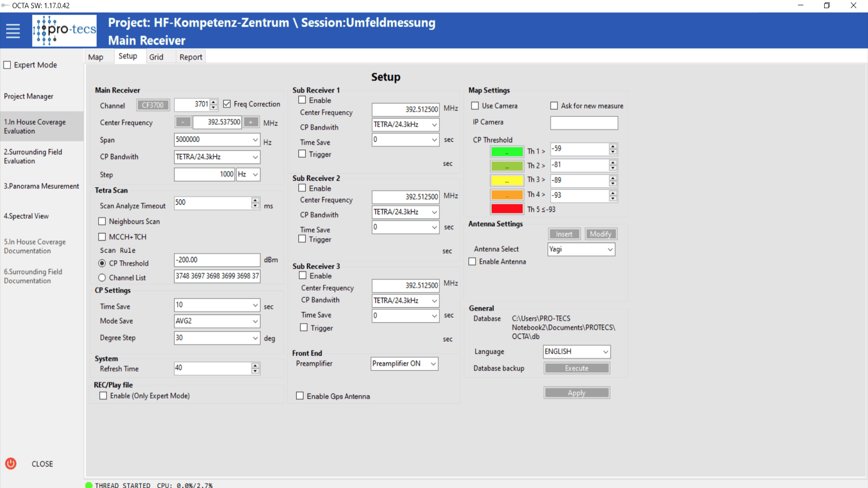The height and width of the screenshot is (488, 868).
Task: Increase Th 1 threshold with up arrow
Action: pyautogui.click(x=613, y=146)
